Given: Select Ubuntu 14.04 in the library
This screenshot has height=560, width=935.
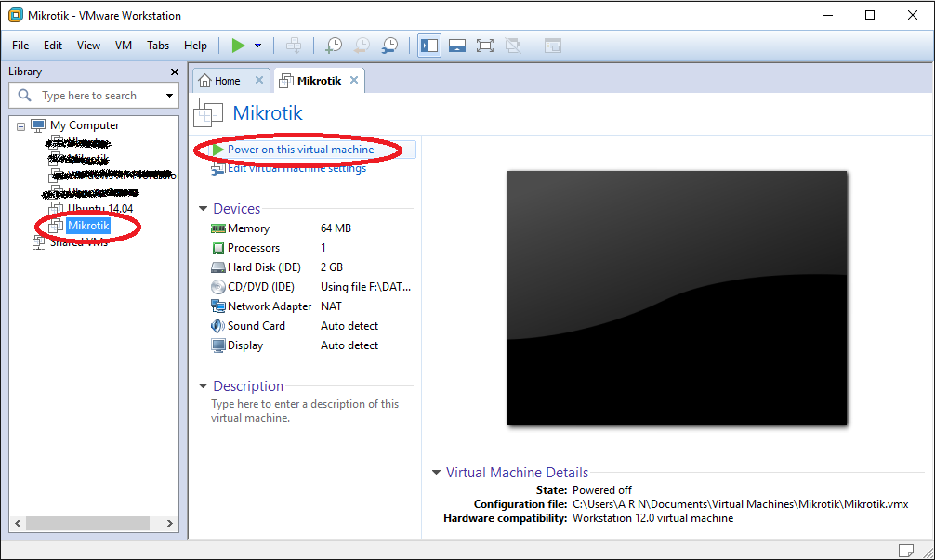Looking at the screenshot, I should coord(99,209).
